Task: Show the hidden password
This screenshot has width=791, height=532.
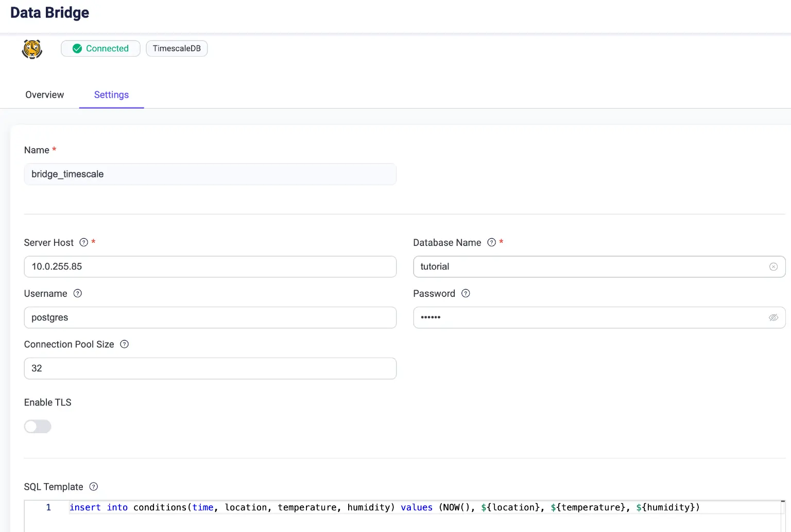Action: click(773, 317)
